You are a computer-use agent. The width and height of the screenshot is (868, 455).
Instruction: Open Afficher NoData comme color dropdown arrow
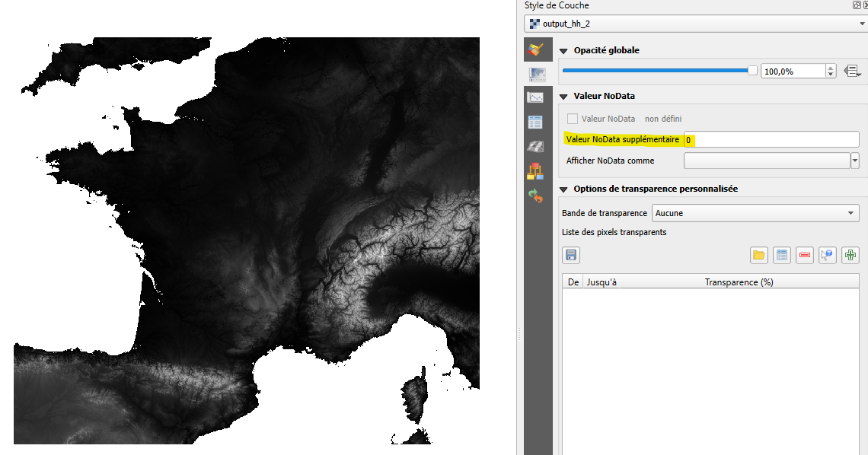tap(855, 161)
